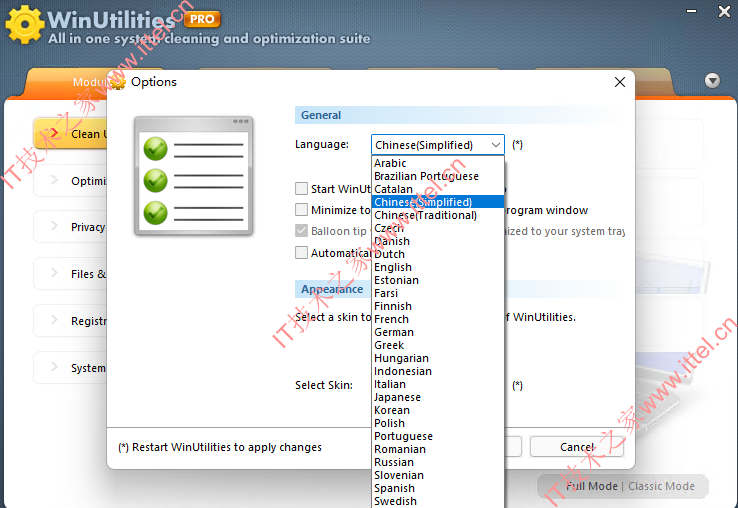Image resolution: width=738 pixels, height=508 pixels.
Task: Select English as the language
Action: coord(438,267)
